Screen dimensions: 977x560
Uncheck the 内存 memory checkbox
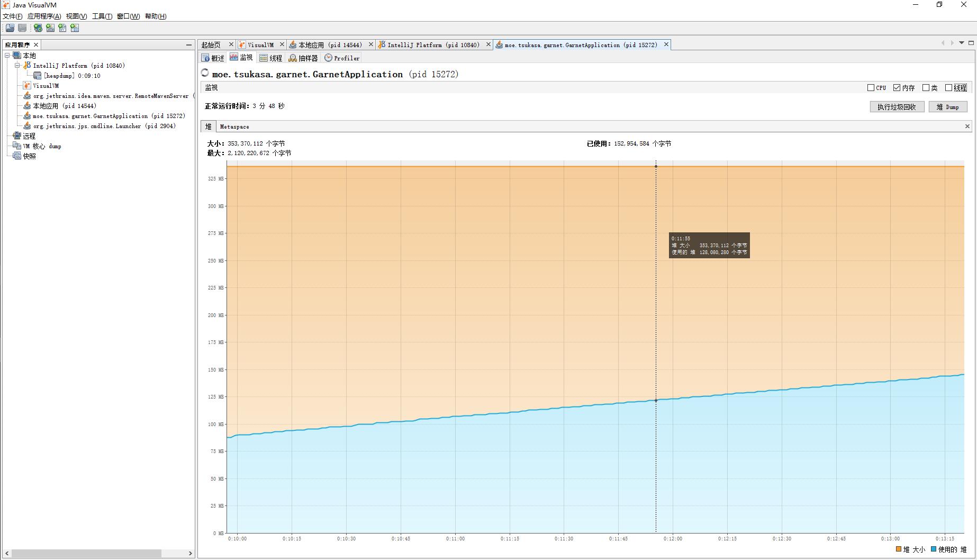click(x=897, y=88)
